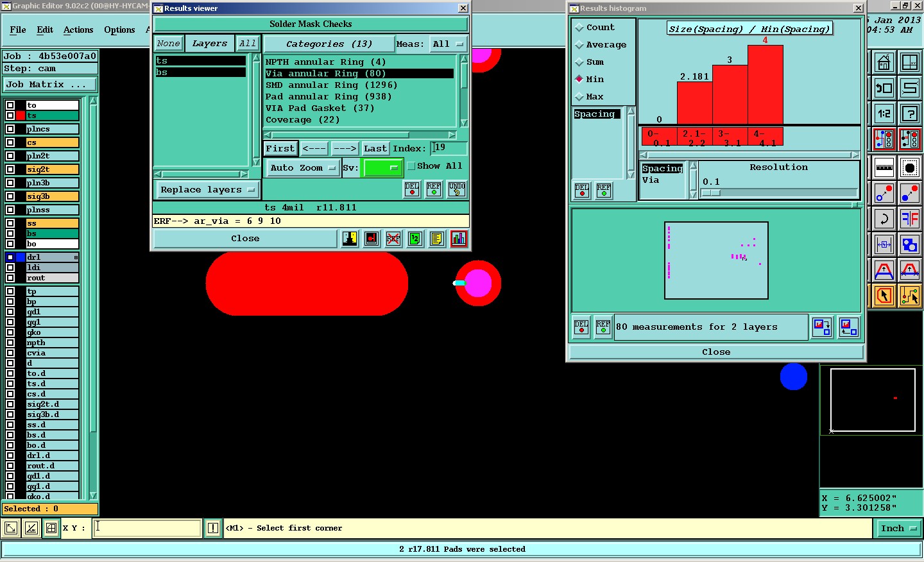Click Job Matrix expander button

(50, 85)
